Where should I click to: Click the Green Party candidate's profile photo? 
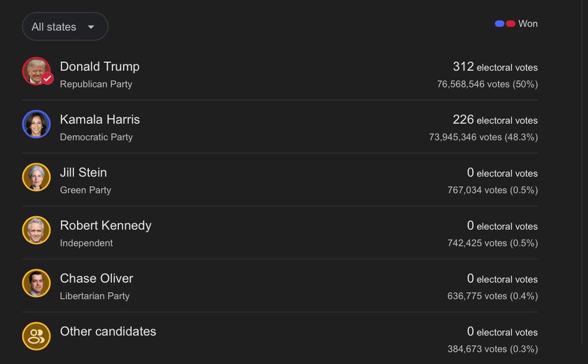coord(36,178)
